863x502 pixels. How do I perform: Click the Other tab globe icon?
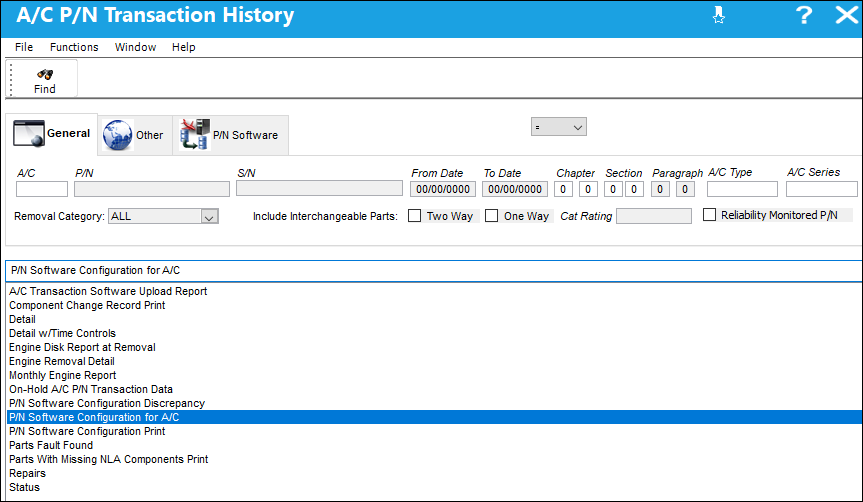117,135
